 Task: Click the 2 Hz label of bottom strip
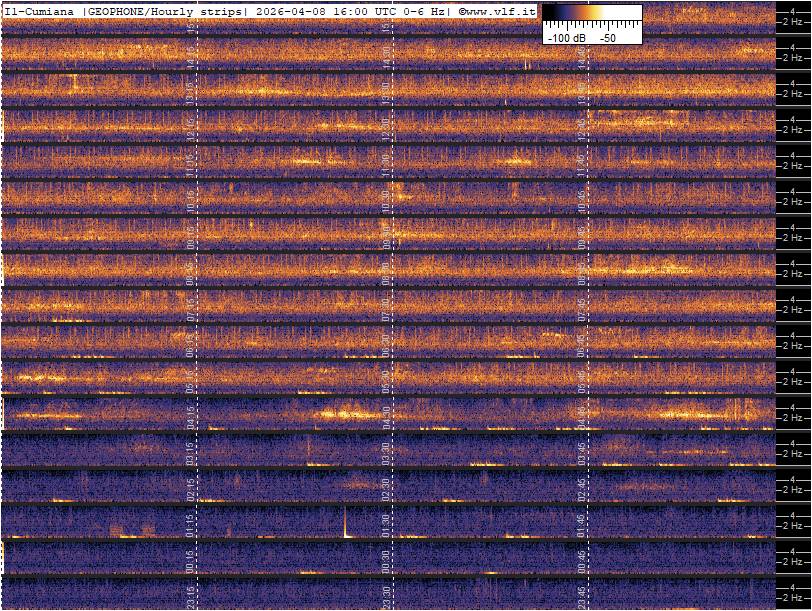793,598
